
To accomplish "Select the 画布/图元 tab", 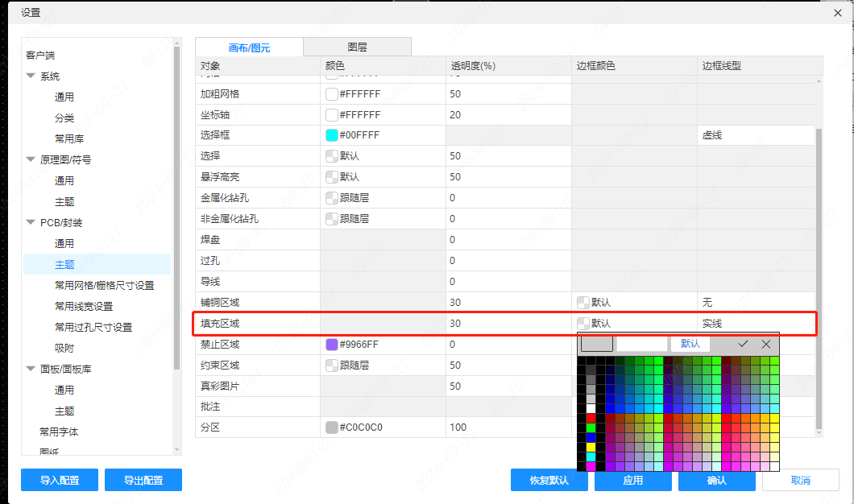I will click(249, 48).
